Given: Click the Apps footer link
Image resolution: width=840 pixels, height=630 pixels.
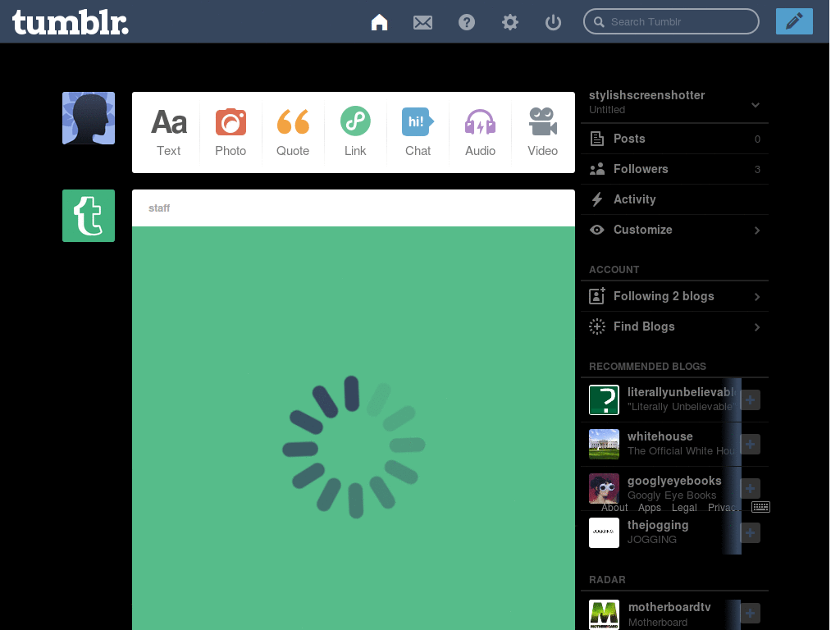Looking at the screenshot, I should pyautogui.click(x=650, y=507).
